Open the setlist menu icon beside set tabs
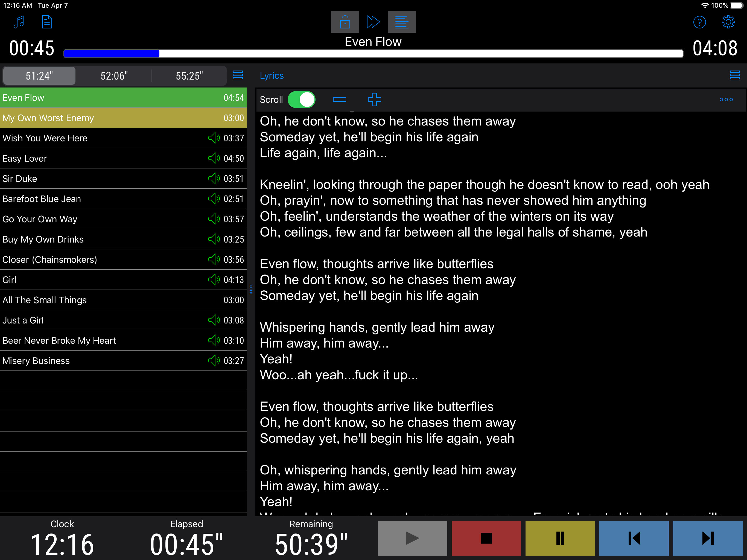 tap(238, 75)
